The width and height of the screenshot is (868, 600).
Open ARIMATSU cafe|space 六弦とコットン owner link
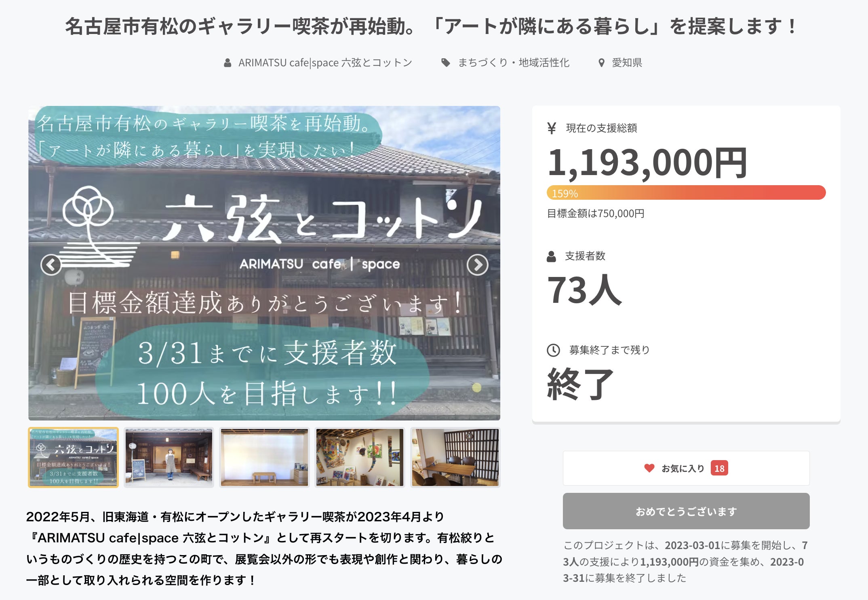(325, 63)
